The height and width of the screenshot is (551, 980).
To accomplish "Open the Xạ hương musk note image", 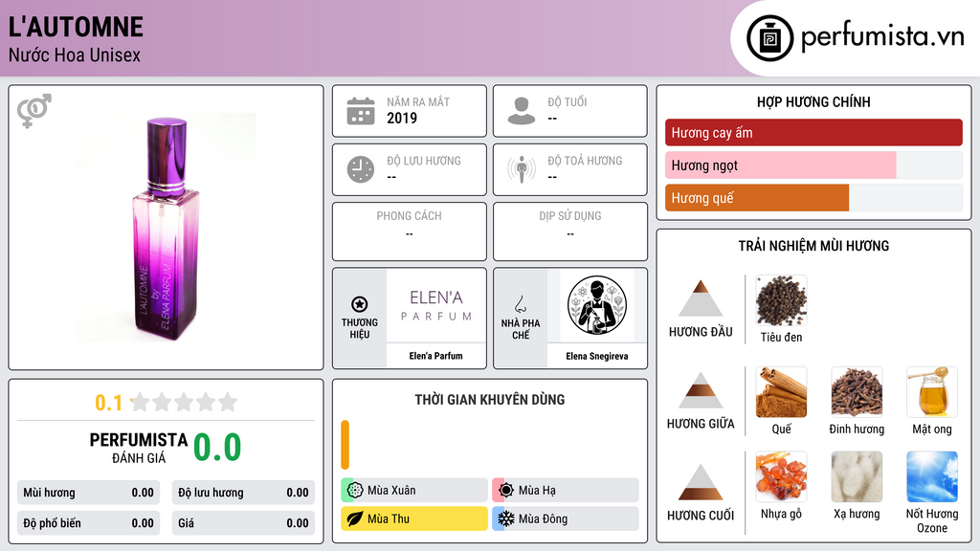I will pyautogui.click(x=857, y=477).
